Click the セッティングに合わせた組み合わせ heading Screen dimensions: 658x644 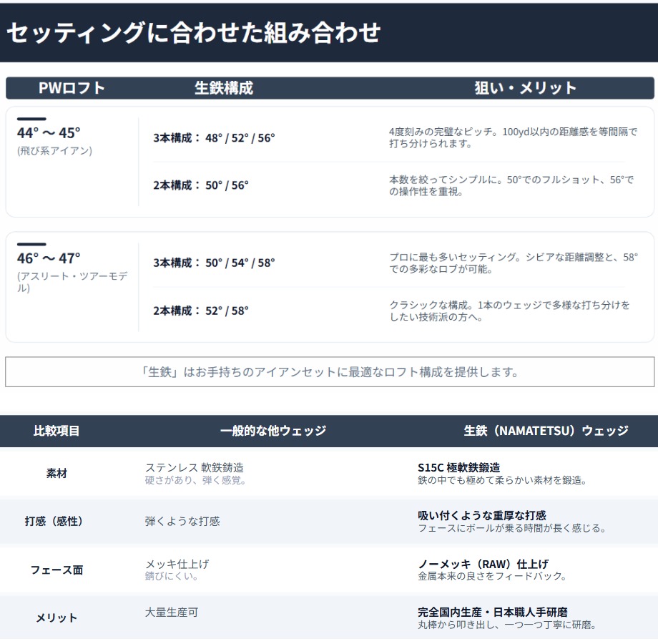[193, 33]
